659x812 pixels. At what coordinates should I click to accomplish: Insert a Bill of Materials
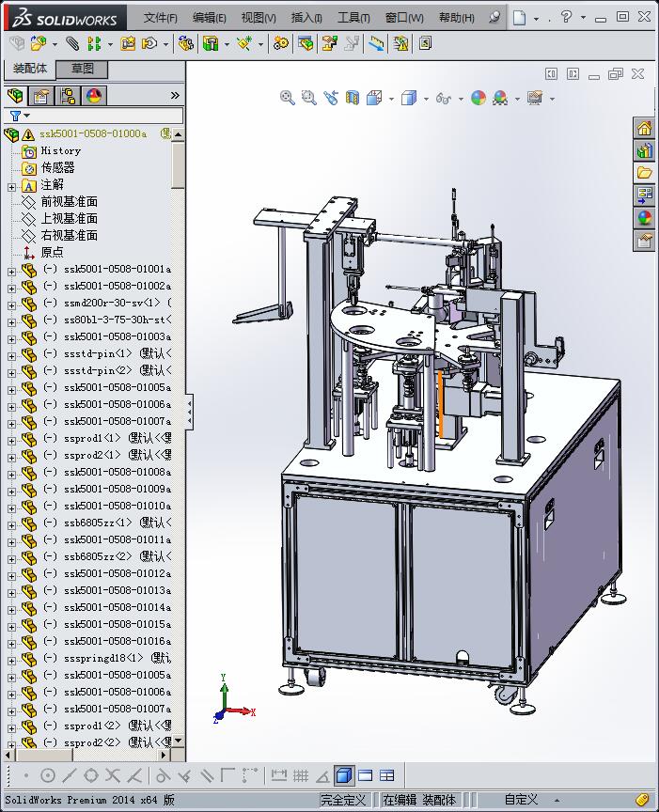pos(306,43)
